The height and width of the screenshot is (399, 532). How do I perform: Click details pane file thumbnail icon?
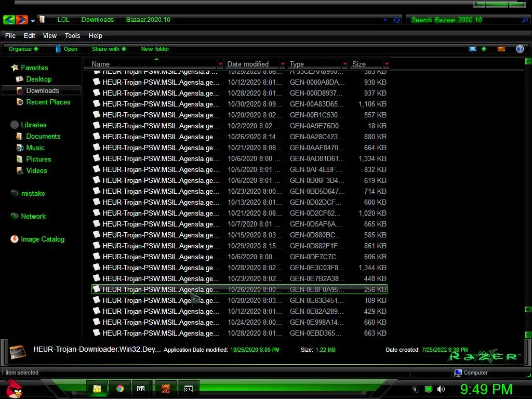pos(18,352)
